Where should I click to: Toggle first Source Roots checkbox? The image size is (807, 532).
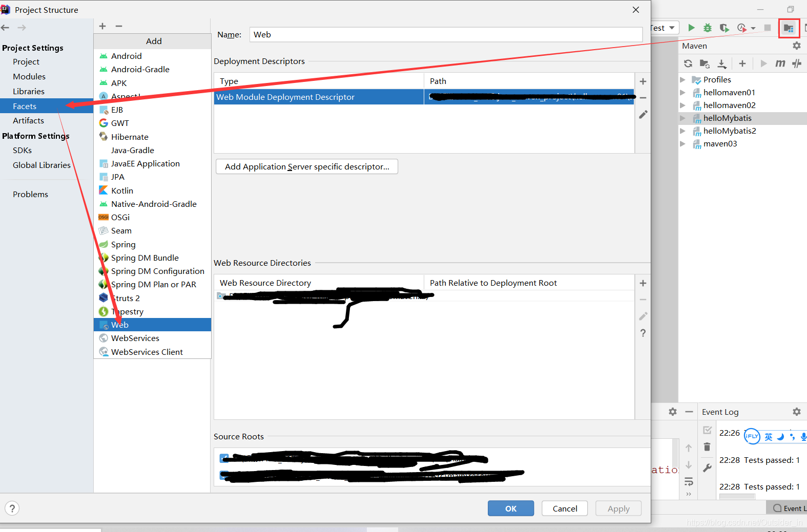pos(224,458)
